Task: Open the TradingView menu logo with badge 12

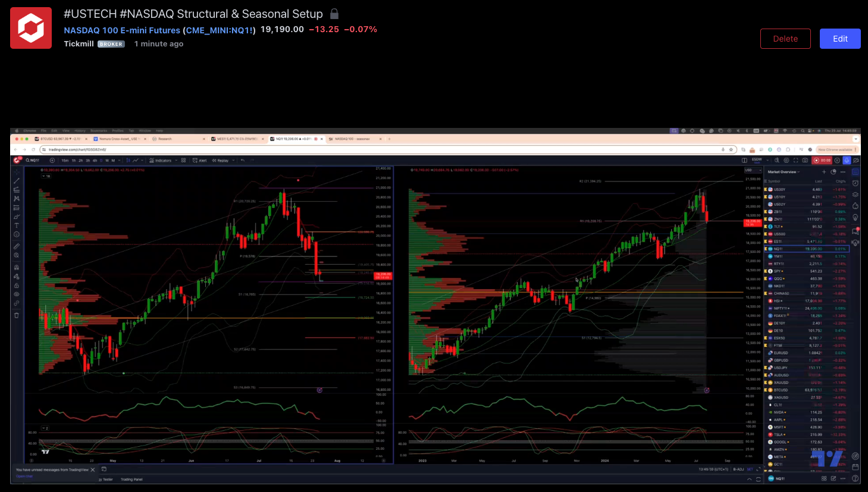Action: (x=17, y=160)
